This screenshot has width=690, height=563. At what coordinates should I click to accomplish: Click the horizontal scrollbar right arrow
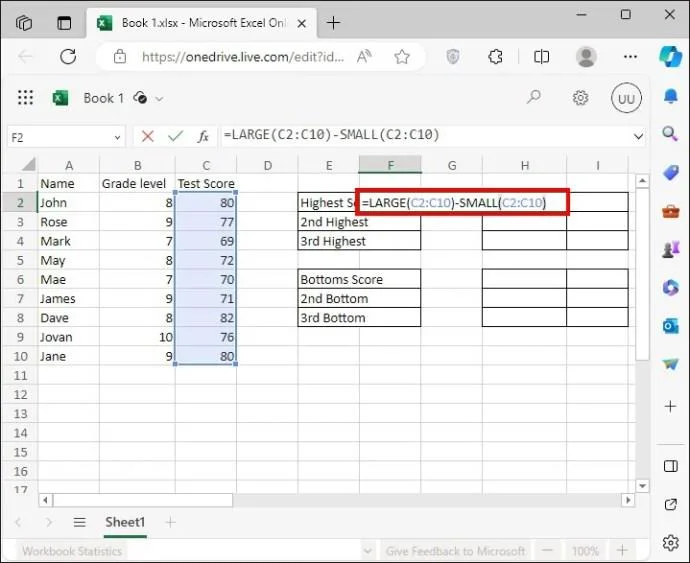click(x=628, y=500)
